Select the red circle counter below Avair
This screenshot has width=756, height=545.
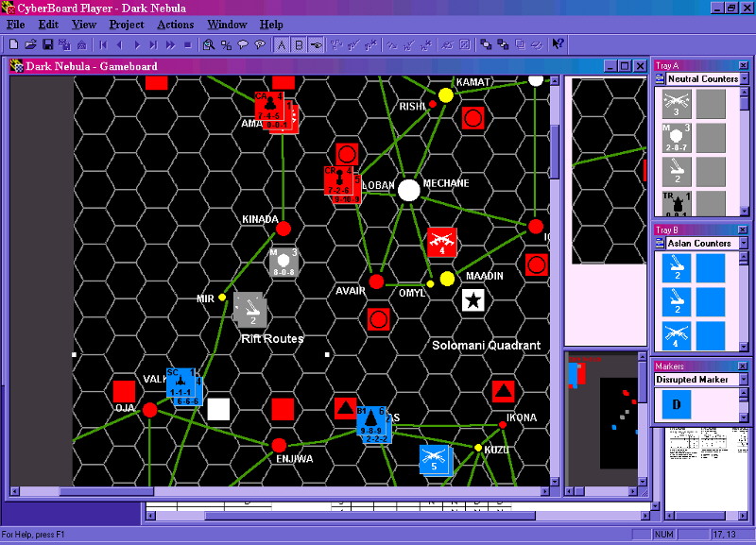[x=379, y=319]
